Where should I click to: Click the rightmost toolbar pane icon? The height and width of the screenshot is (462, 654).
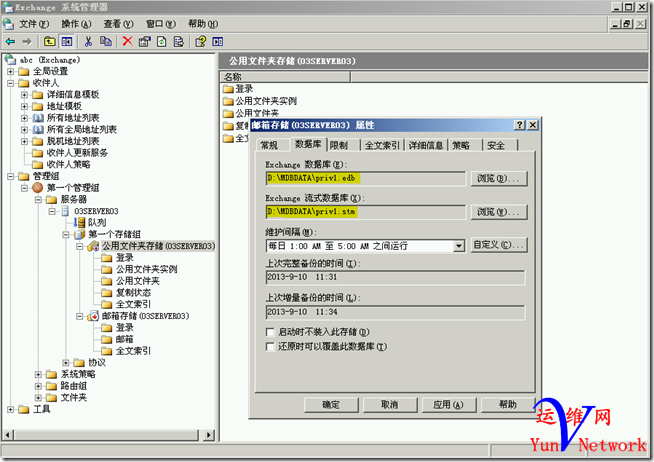(218, 41)
